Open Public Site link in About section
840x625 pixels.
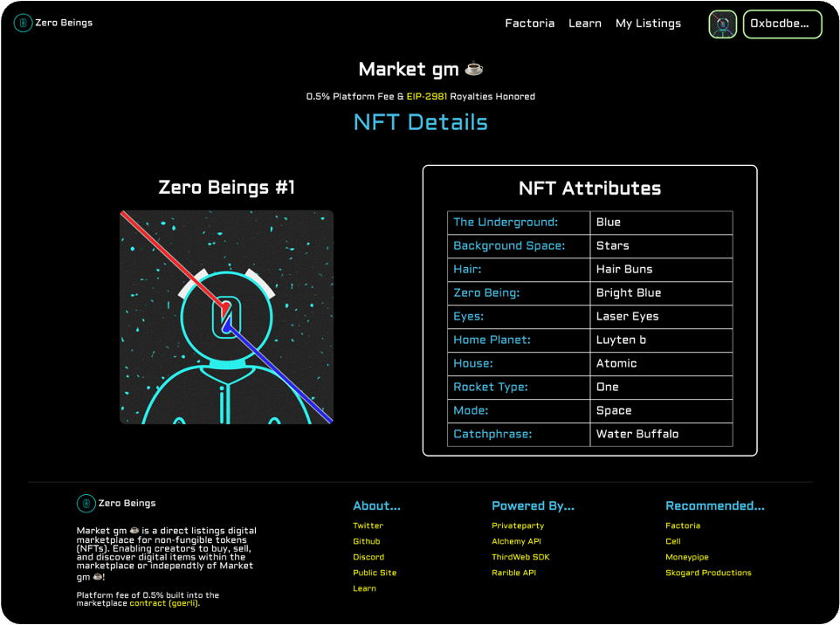point(375,573)
